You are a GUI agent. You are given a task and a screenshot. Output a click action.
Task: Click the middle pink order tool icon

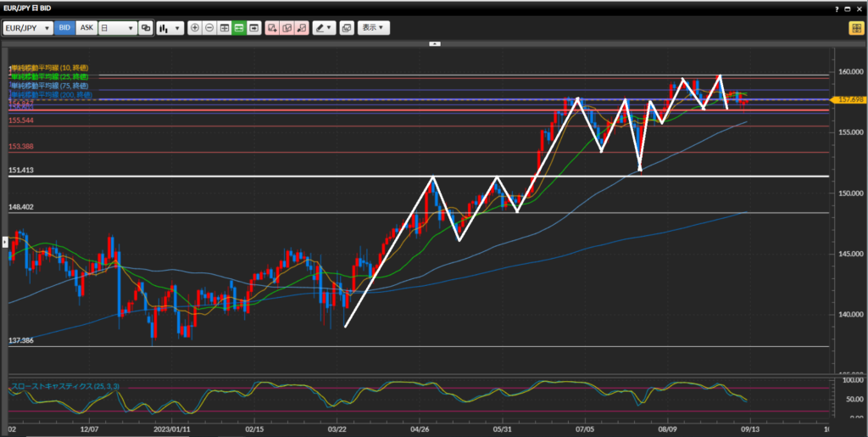click(287, 28)
